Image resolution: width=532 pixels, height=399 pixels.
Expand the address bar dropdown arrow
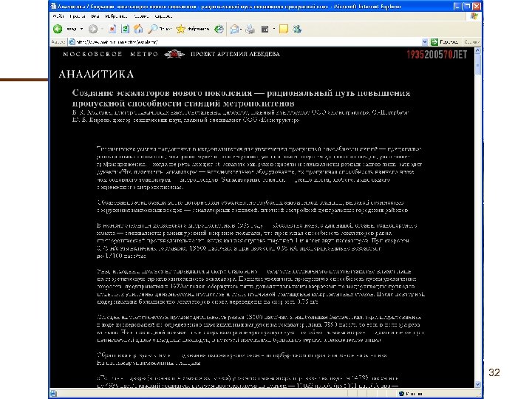424,42
